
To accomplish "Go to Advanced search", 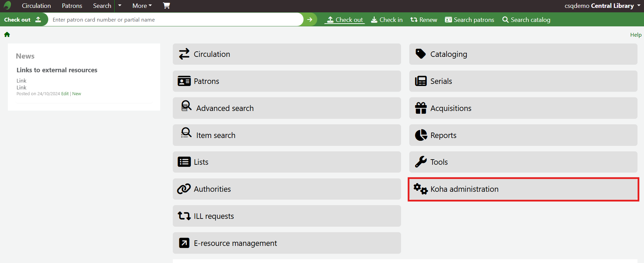I will pos(287,108).
